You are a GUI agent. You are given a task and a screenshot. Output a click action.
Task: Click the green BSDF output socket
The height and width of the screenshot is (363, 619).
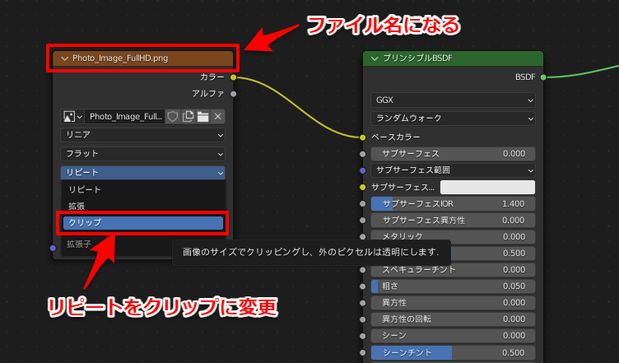543,77
